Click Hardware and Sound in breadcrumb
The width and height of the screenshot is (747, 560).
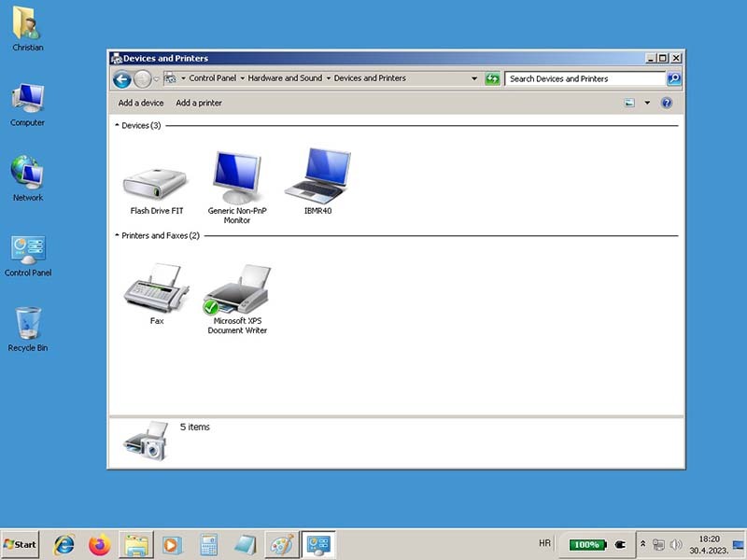(285, 78)
